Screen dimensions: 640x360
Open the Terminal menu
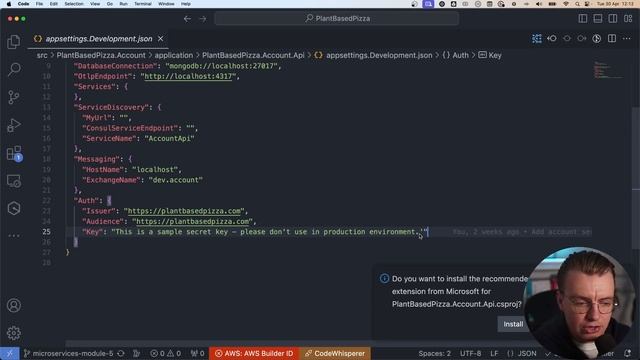click(143, 4)
